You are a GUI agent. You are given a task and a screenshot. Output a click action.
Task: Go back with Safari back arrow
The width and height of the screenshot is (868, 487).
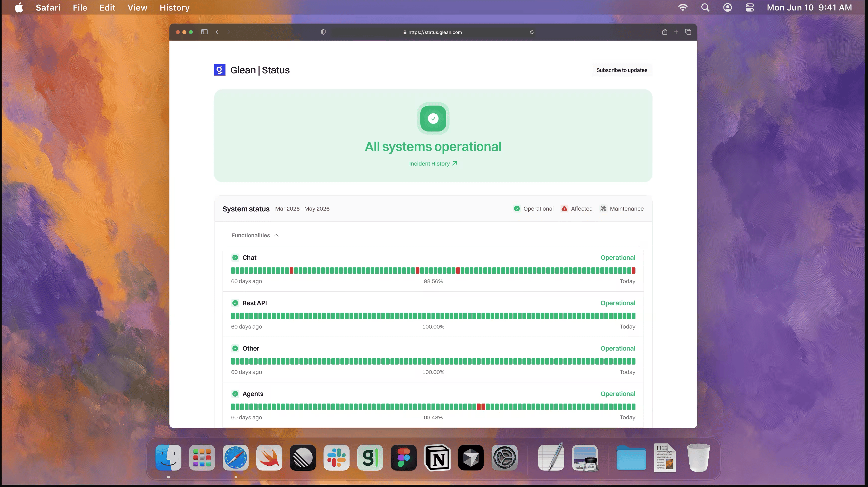click(217, 32)
